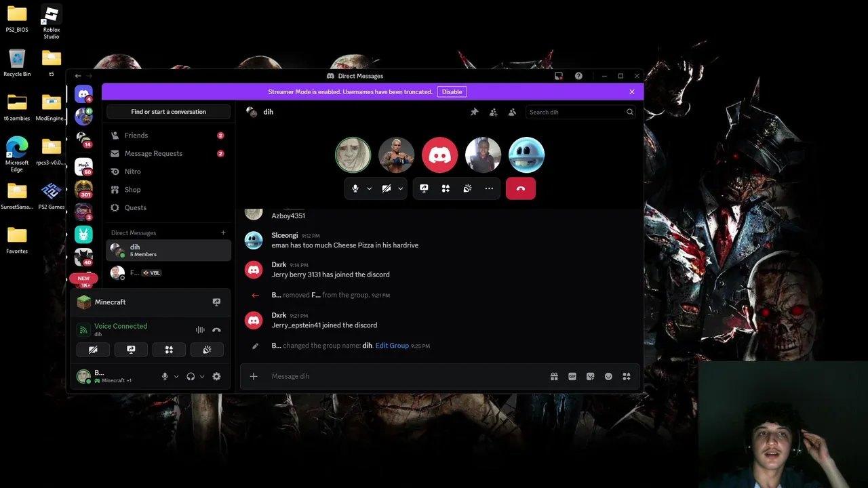Mute microphone in user panel
Screen dimensions: 868x488
point(165,376)
